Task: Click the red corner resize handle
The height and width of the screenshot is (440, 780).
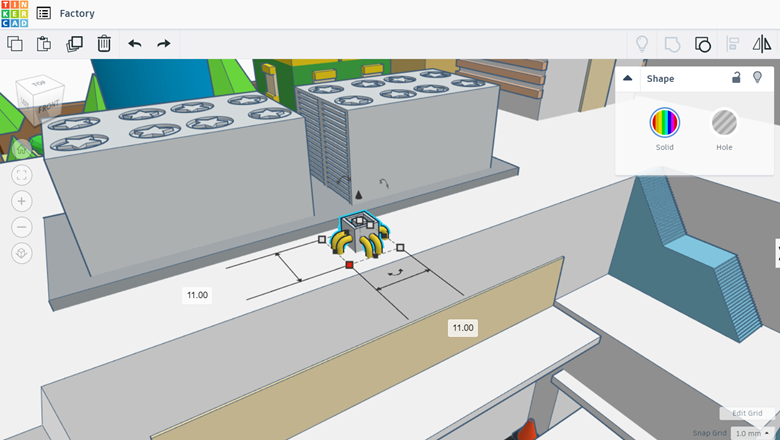Action: pyautogui.click(x=349, y=265)
